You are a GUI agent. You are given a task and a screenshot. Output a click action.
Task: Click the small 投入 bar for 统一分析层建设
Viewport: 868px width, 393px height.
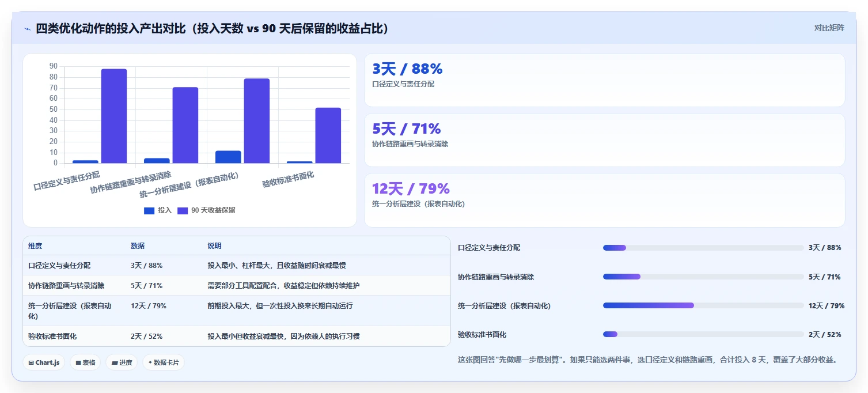tap(228, 157)
